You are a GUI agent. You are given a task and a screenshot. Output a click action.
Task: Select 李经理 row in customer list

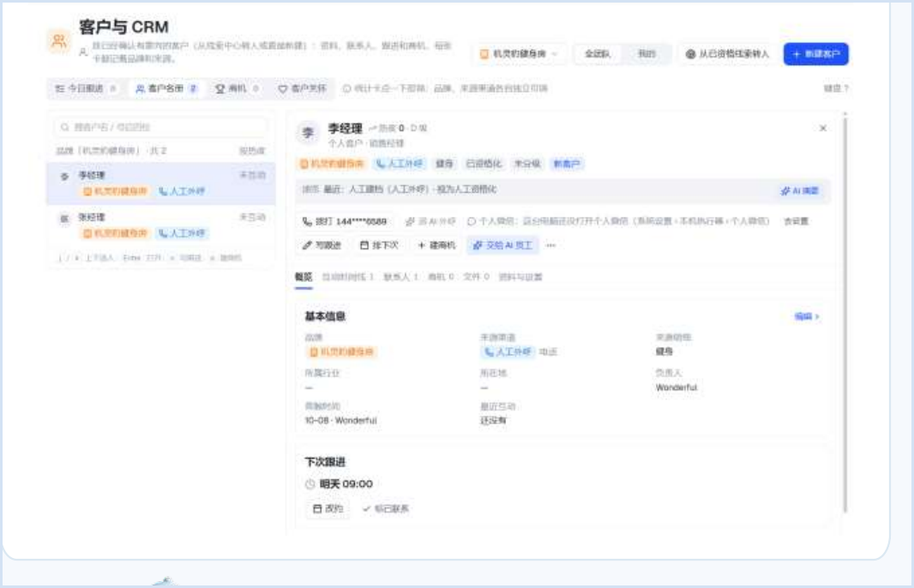pyautogui.click(x=161, y=183)
